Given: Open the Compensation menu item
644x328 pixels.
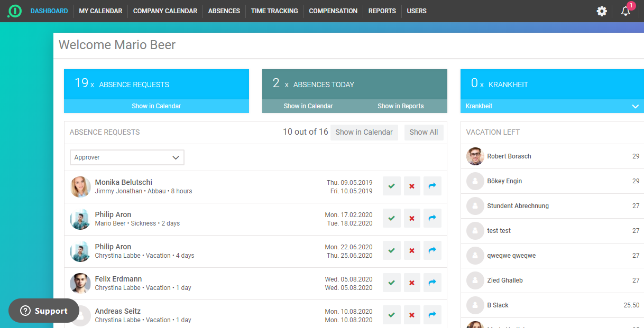Looking at the screenshot, I should coord(333,11).
